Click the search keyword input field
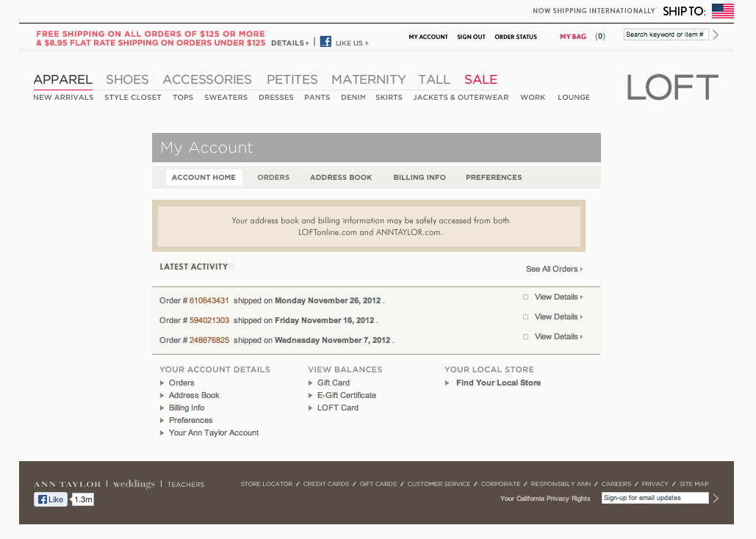The height and width of the screenshot is (539, 756). coord(665,35)
